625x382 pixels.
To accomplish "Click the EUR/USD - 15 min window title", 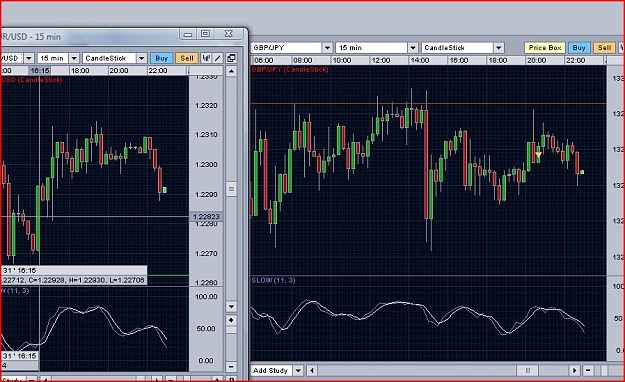I will coord(31,37).
